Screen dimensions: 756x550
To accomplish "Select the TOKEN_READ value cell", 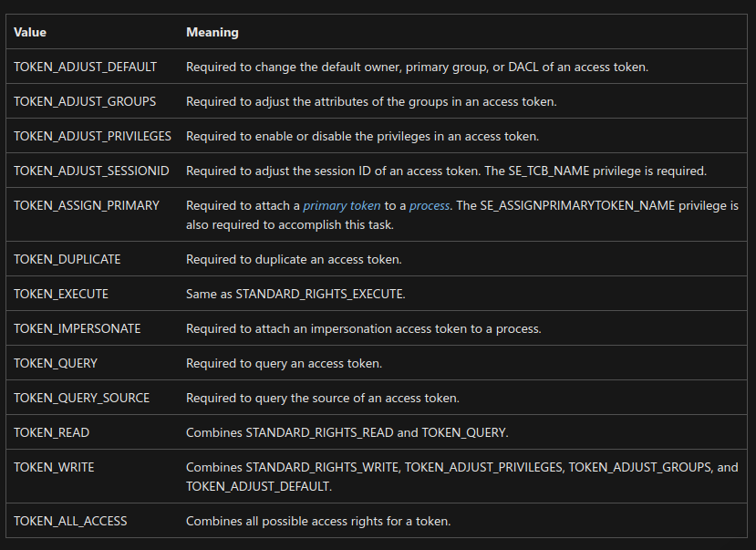I will pos(52,432).
